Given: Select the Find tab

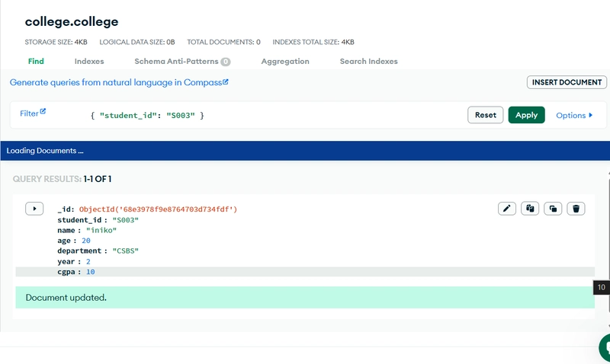Looking at the screenshot, I should [36, 62].
